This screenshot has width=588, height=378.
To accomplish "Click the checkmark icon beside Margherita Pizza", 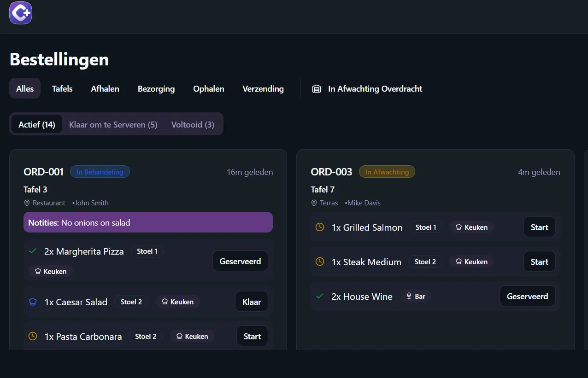I will (32, 251).
